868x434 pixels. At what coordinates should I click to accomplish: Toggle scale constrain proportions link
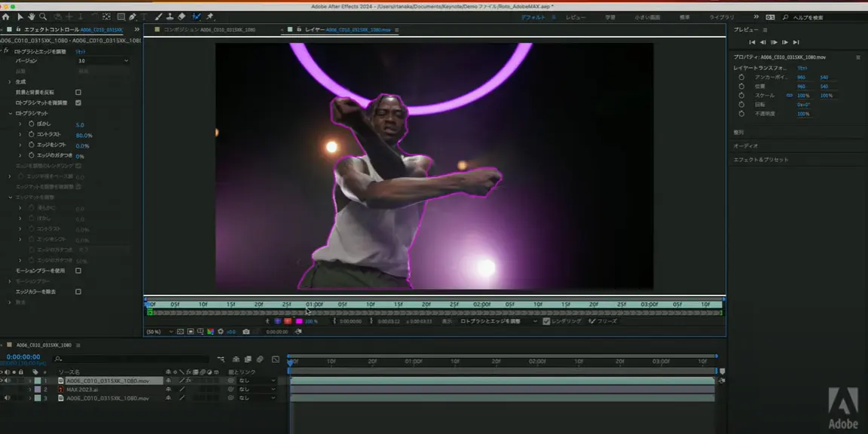pos(790,96)
